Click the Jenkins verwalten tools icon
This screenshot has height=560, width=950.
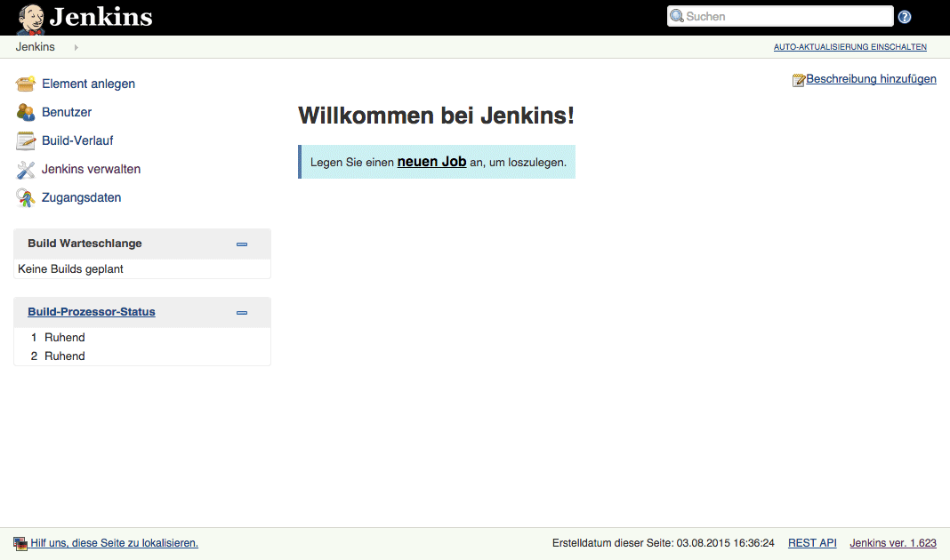(x=26, y=170)
